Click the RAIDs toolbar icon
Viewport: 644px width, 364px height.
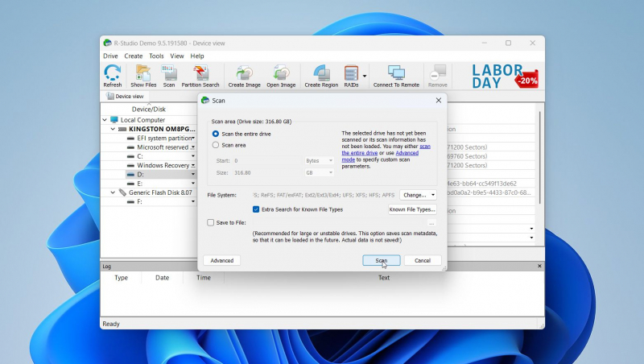[351, 76]
